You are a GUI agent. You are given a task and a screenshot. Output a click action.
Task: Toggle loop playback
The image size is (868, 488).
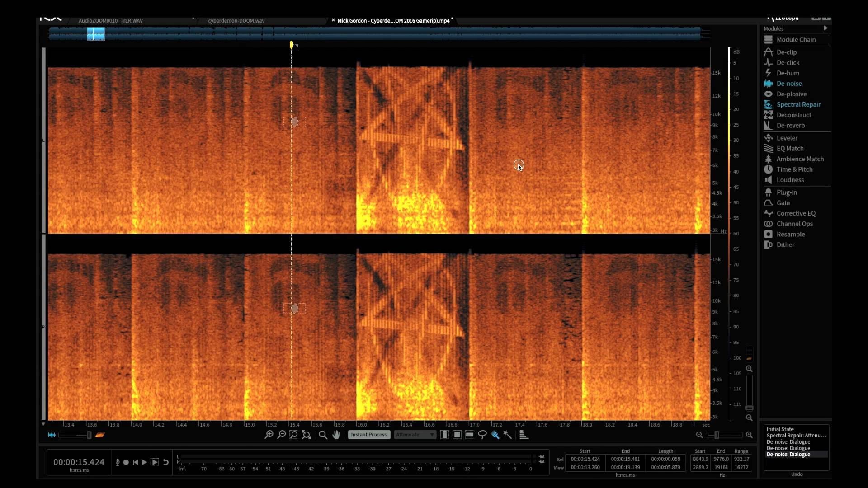click(166, 462)
